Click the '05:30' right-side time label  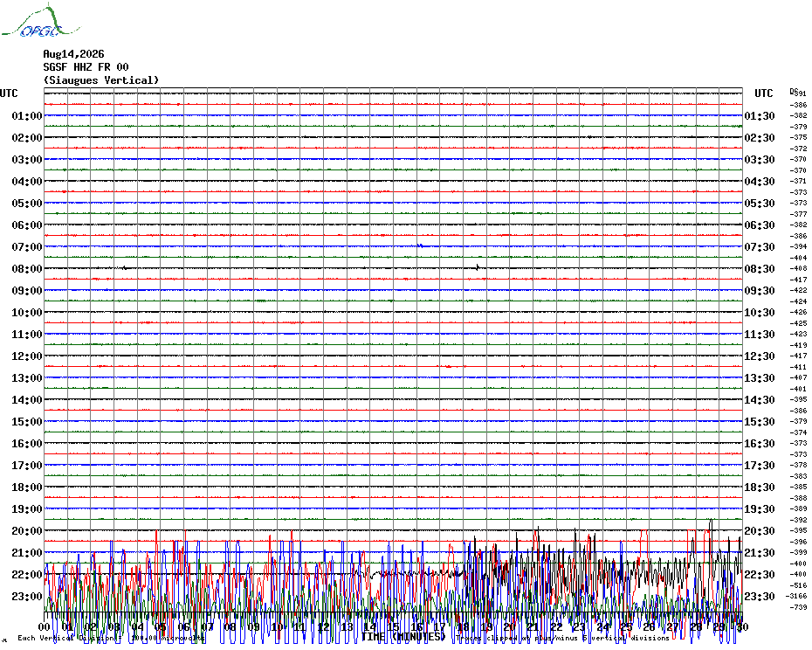point(760,204)
